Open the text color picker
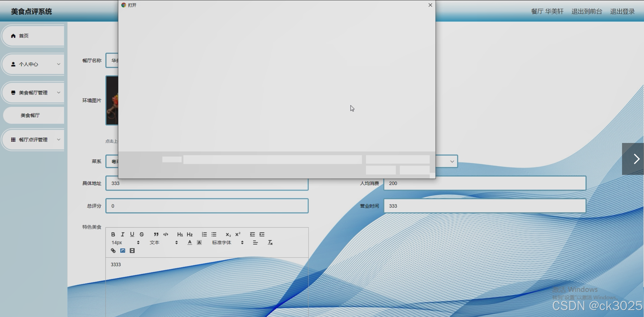 [190, 243]
